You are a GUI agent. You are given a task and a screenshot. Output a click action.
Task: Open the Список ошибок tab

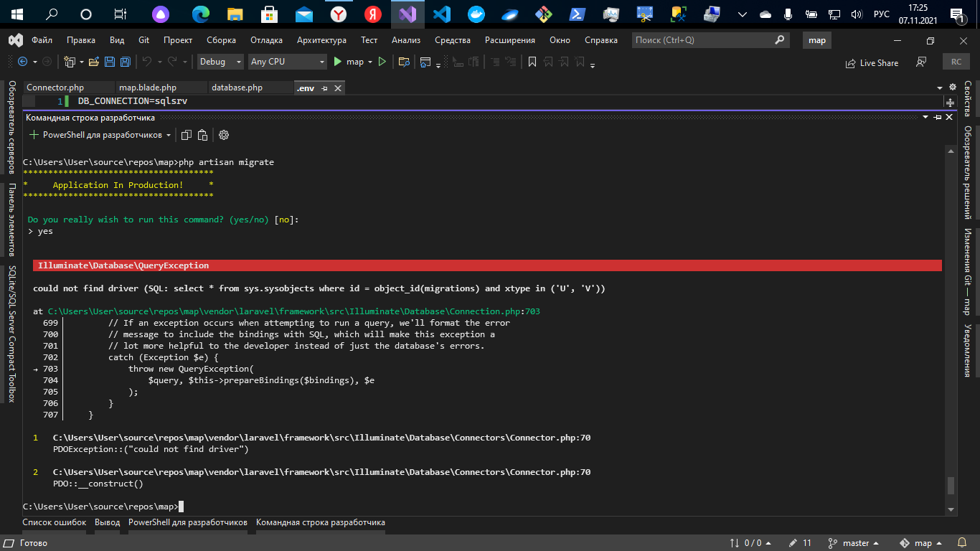55,522
